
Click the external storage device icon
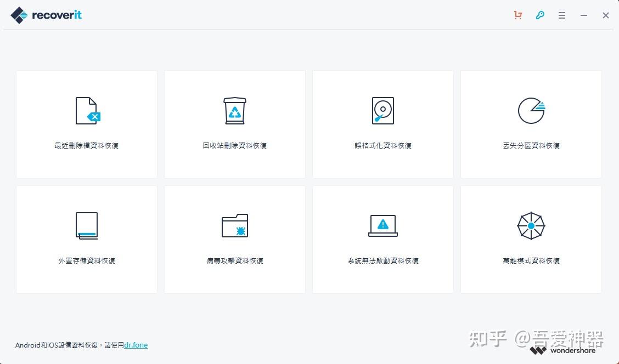(x=87, y=226)
